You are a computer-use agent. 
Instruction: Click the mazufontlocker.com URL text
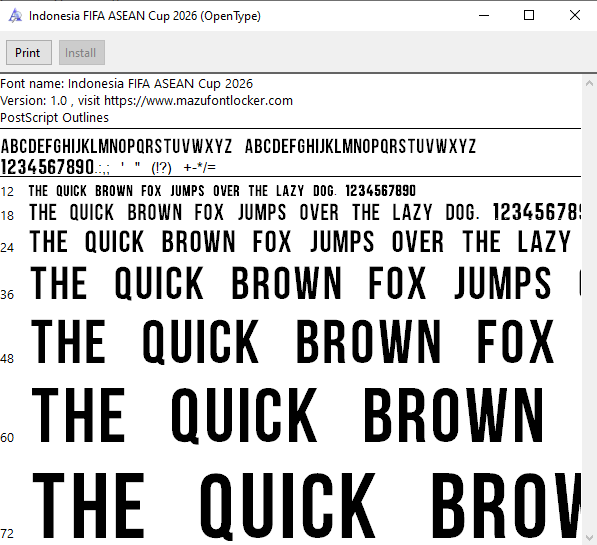198,101
